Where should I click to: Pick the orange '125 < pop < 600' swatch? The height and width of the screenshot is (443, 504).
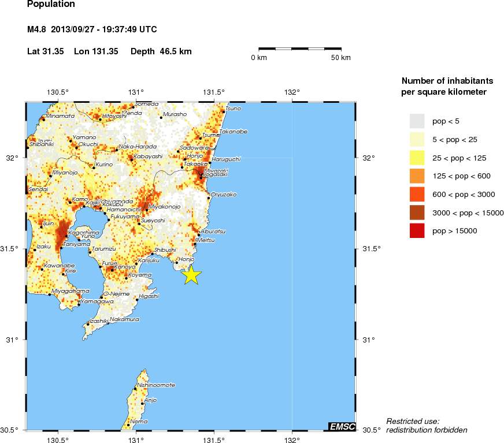[x=417, y=176]
